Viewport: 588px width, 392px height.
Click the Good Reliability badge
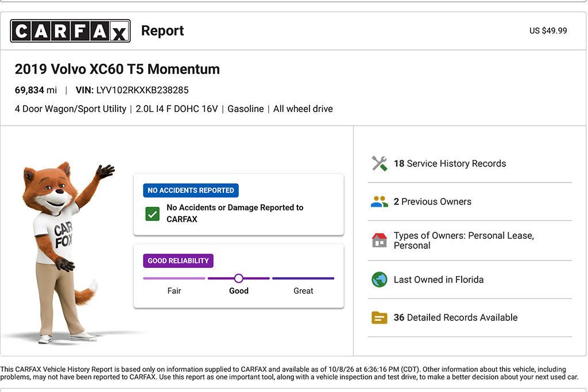point(178,261)
